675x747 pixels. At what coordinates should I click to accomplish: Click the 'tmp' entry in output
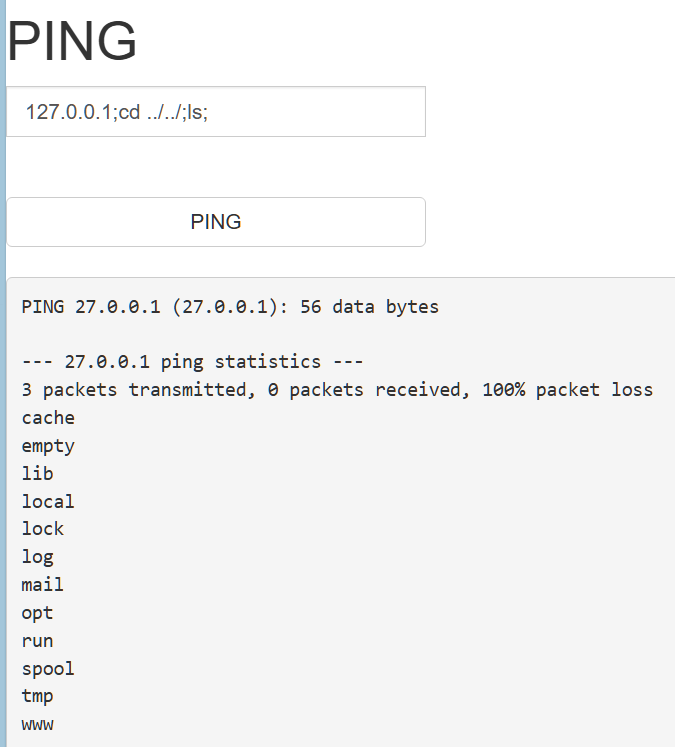pos(38,696)
